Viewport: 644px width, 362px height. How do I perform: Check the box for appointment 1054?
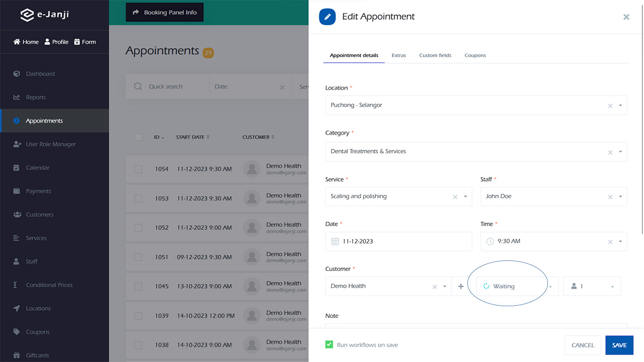click(138, 169)
